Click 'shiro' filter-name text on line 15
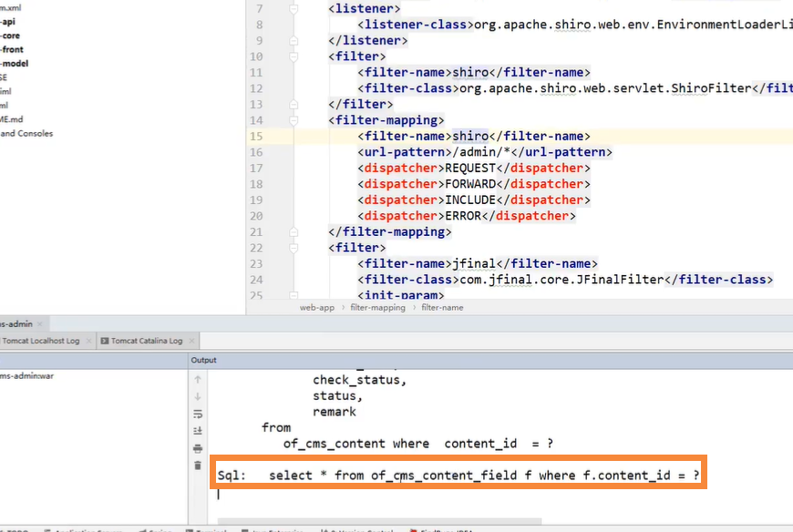Screen dimensions: 793x532 (x=470, y=137)
